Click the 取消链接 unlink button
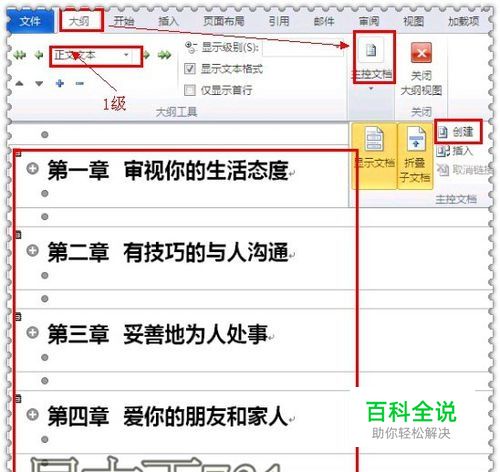The image size is (500, 472). (x=464, y=170)
